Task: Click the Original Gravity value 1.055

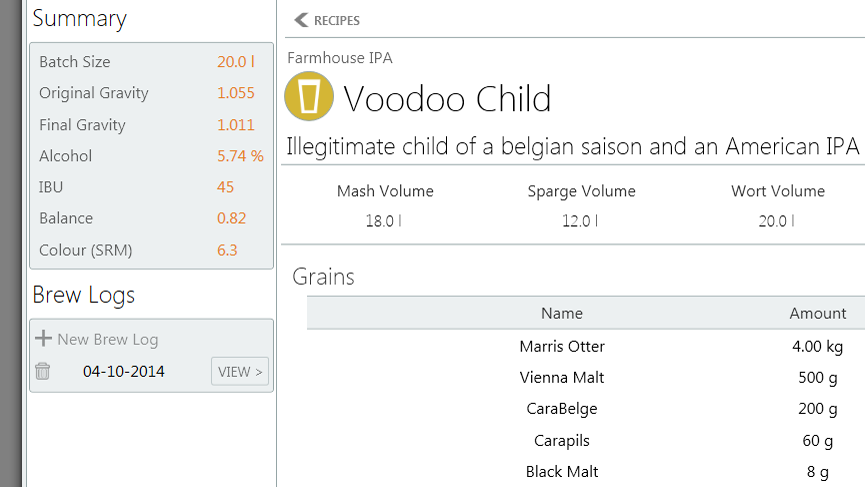Action: click(236, 93)
